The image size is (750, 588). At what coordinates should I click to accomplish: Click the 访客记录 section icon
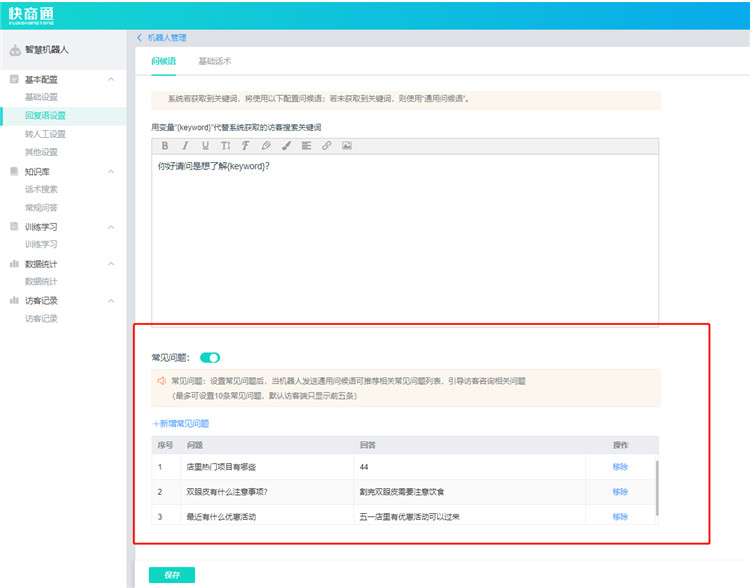click(14, 300)
